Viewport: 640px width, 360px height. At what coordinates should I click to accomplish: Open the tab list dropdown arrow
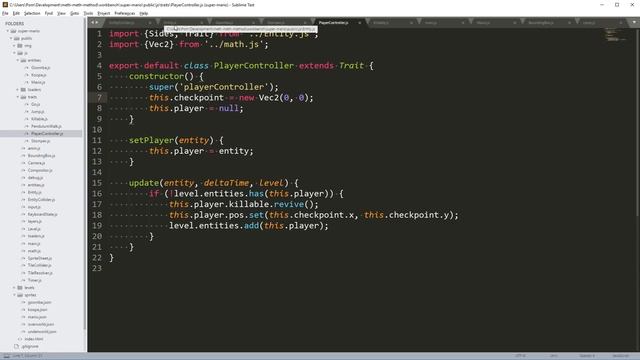coord(634,22)
